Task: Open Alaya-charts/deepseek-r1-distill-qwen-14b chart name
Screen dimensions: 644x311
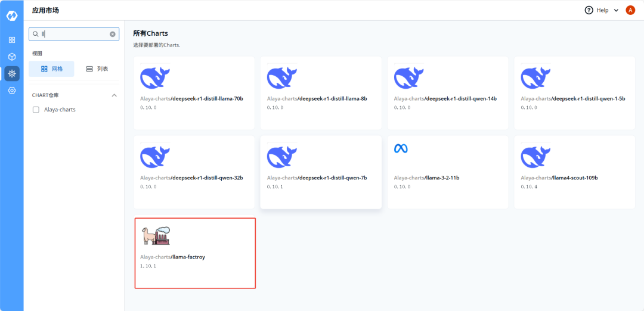Action: (x=445, y=99)
